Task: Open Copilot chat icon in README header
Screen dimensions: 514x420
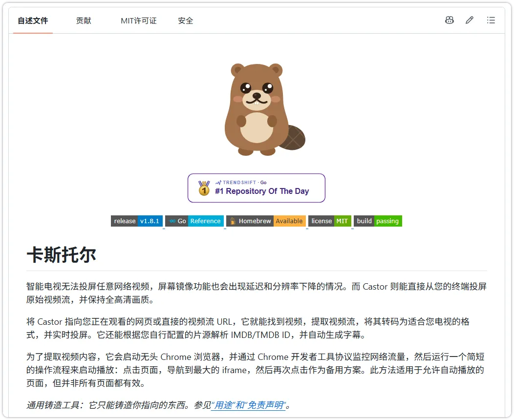Action: pyautogui.click(x=450, y=21)
